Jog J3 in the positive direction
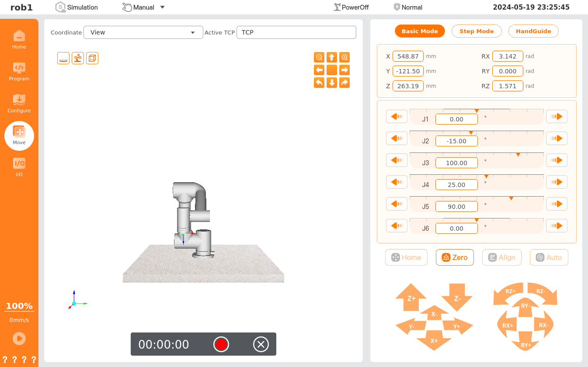The image size is (588, 367). pos(557,160)
